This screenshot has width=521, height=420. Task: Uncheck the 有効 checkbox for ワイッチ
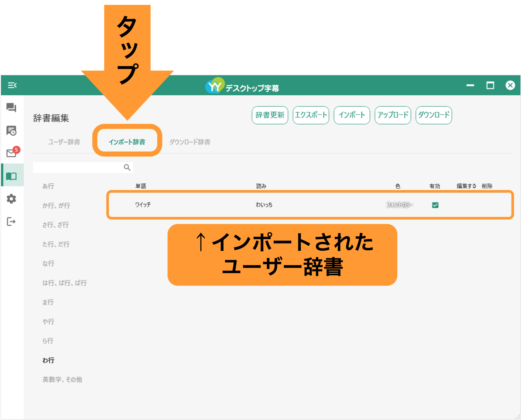pos(435,205)
